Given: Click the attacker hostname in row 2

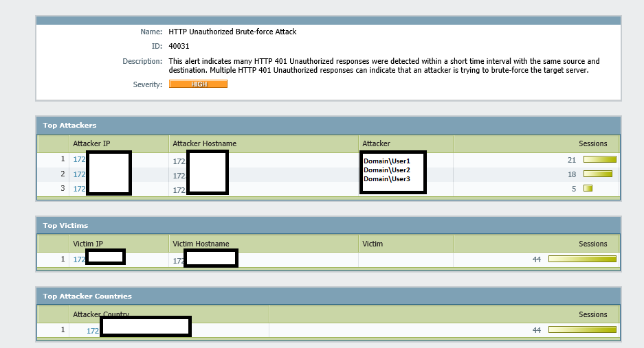Looking at the screenshot, I should [179, 176].
